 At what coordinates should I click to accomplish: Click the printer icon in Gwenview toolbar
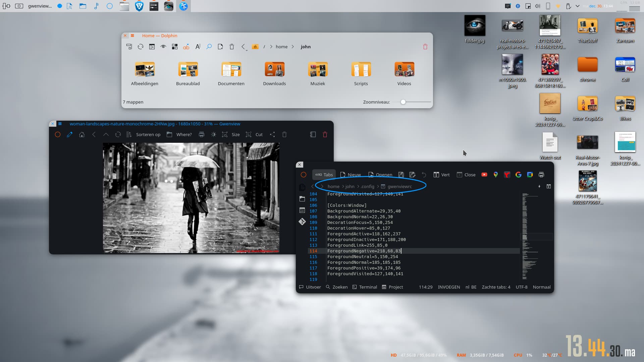click(x=202, y=134)
